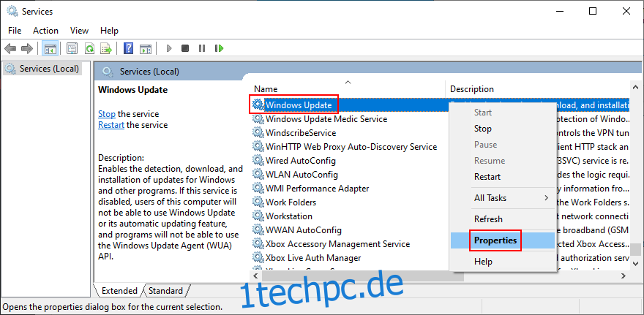
Task: Click gear icon beside Xbox Live Auth Manager
Action: pos(258,257)
